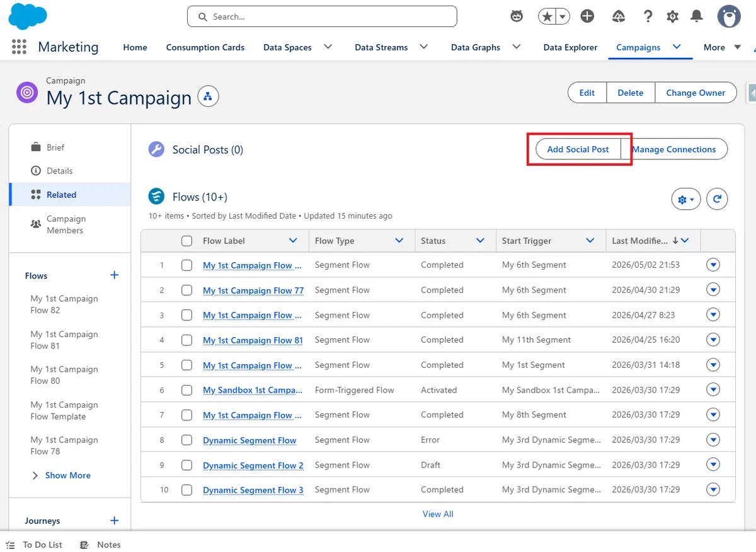The height and width of the screenshot is (552, 756).
Task: Open the View All flows link
Action: point(438,514)
